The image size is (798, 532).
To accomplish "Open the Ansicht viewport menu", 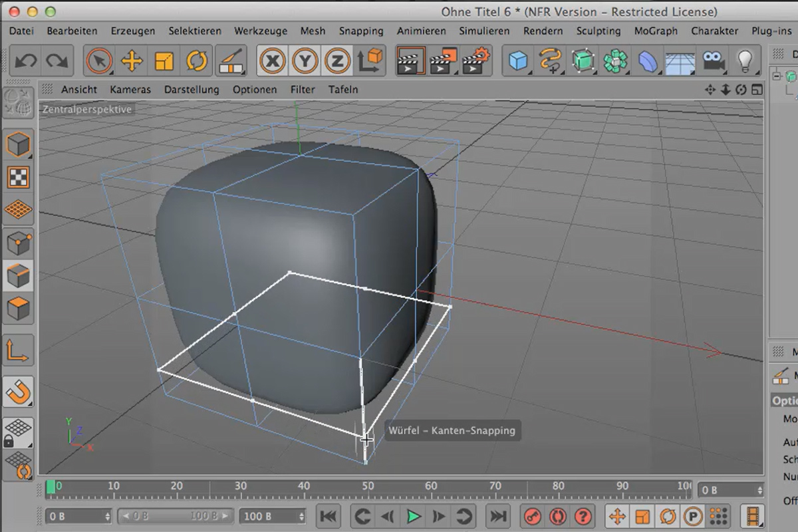I will tap(80, 89).
